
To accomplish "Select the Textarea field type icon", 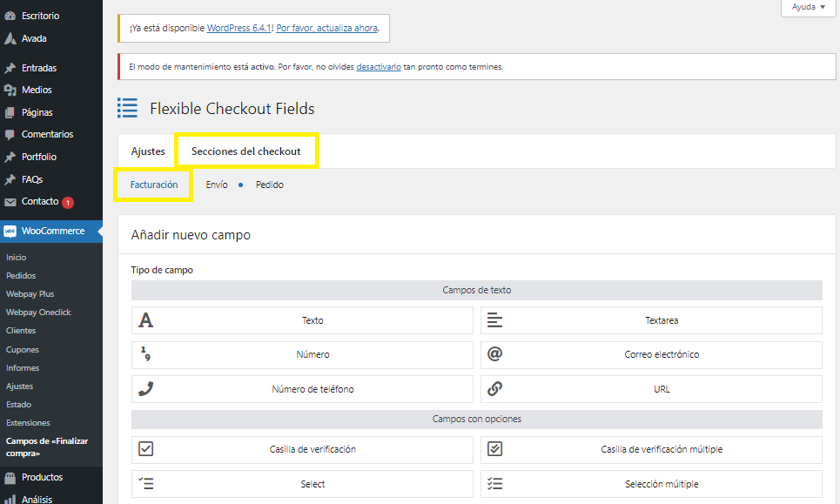I will tap(494, 320).
